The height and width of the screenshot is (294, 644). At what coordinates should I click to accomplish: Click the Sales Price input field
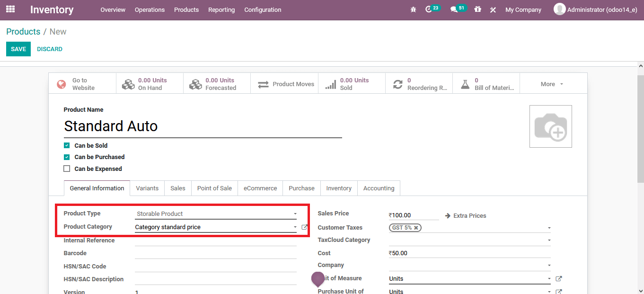[414, 215]
